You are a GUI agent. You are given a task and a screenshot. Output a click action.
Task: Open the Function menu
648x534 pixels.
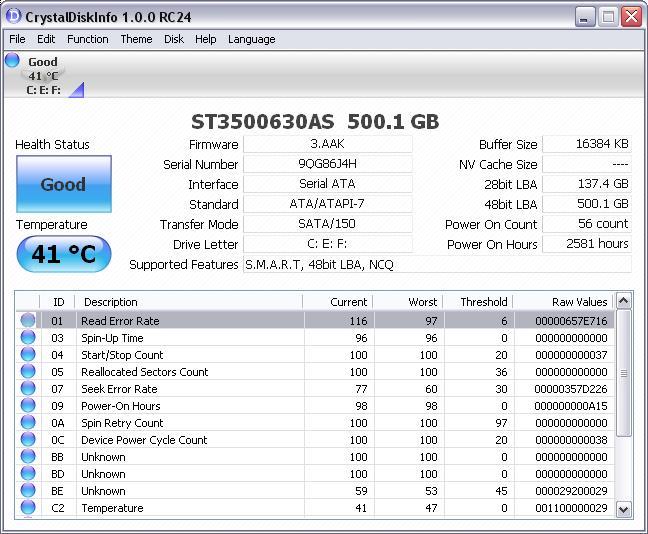pyautogui.click(x=88, y=39)
